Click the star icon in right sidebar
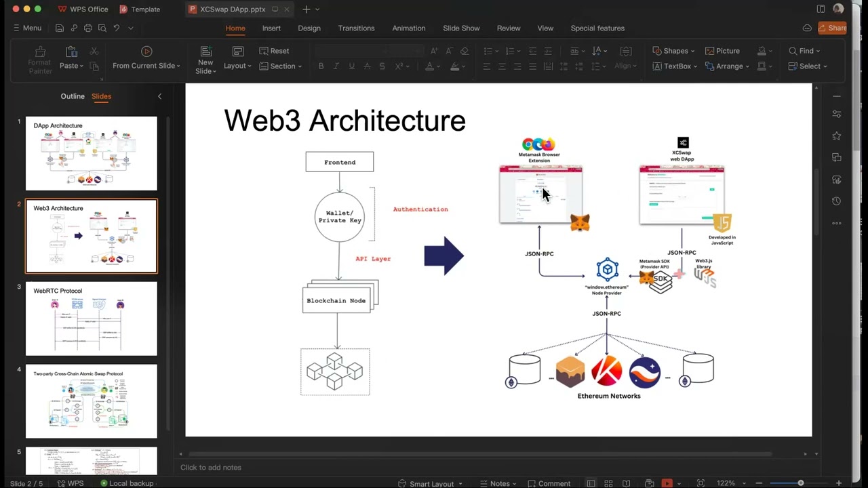 point(836,136)
